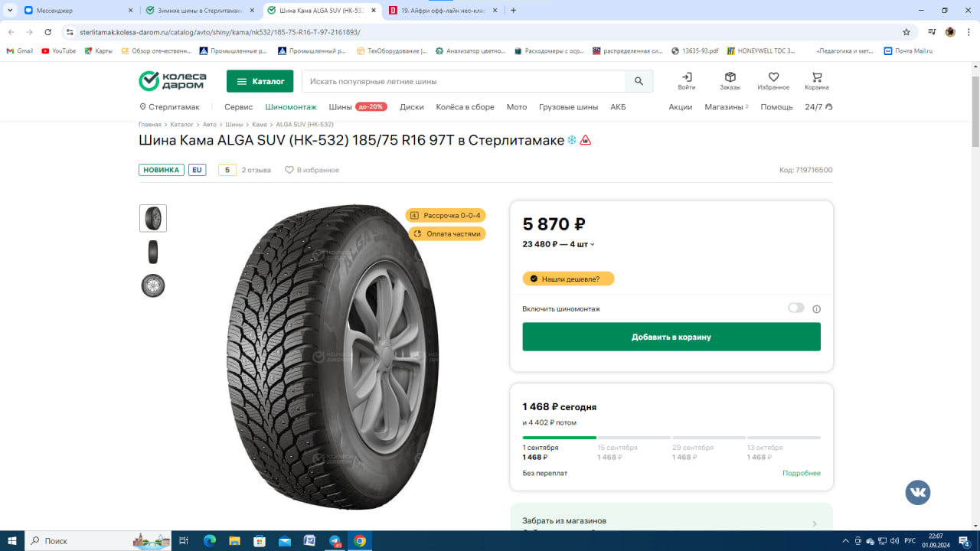
Task: Open Chrome from the Windows taskbar
Action: [x=359, y=541]
